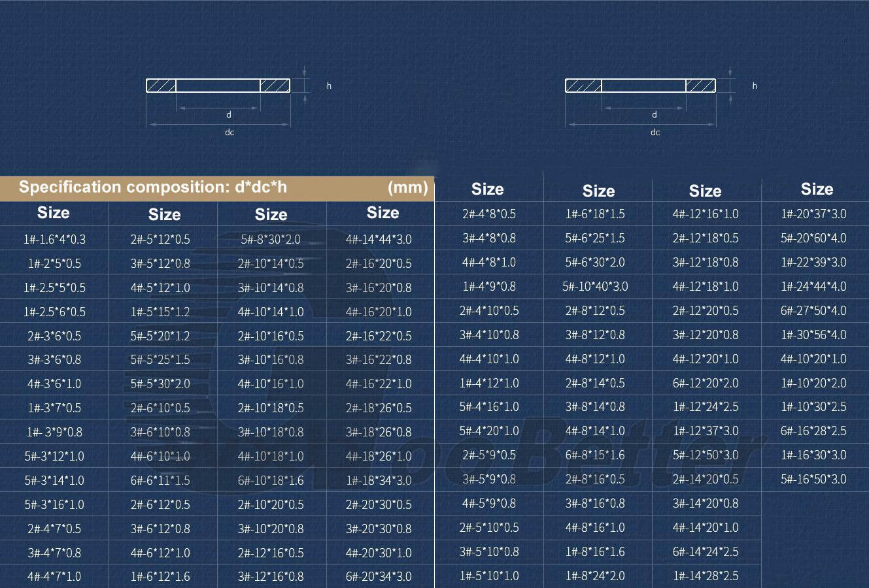Click the right washer cross-section diagram
The height and width of the screenshot is (588, 869).
pyautogui.click(x=664, y=101)
